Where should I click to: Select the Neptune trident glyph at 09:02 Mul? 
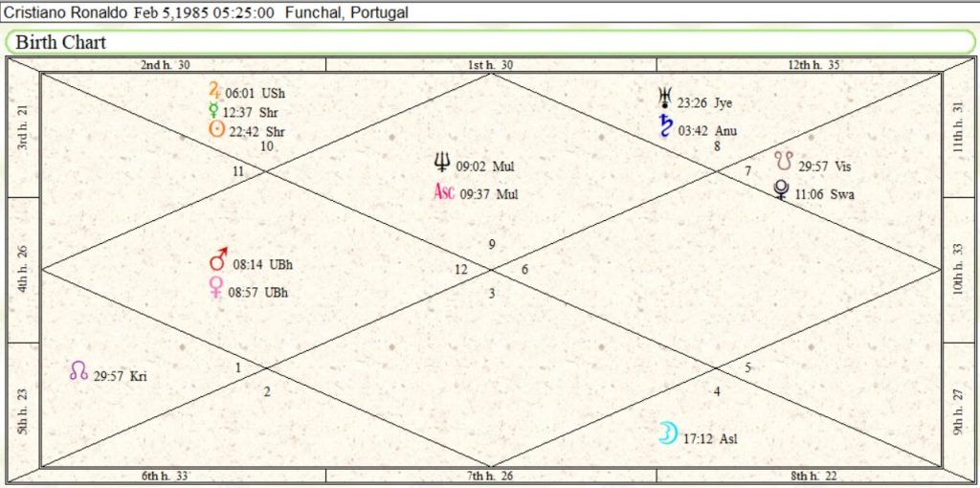pyautogui.click(x=442, y=165)
